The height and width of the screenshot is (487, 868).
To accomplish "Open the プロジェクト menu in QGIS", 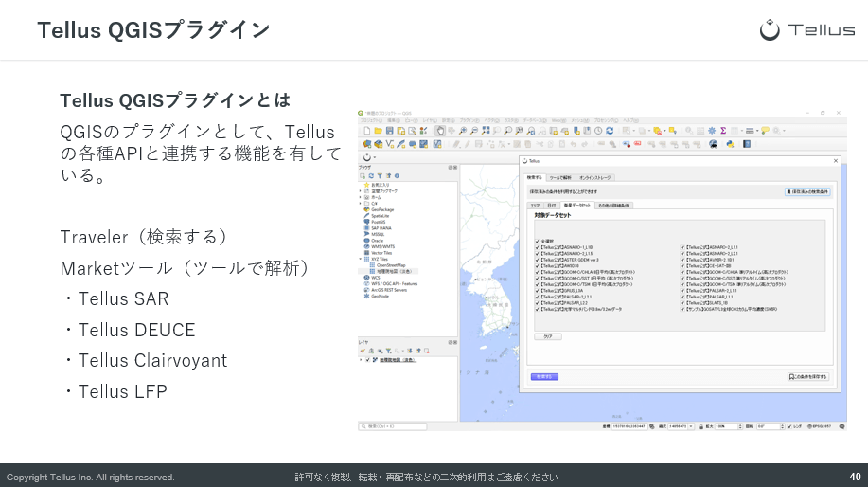I will [x=371, y=120].
